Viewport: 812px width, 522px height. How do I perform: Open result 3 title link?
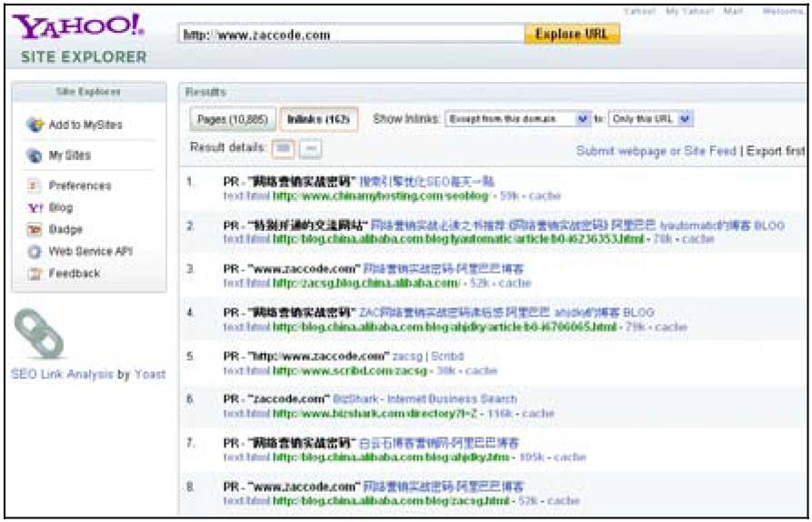coord(444,269)
